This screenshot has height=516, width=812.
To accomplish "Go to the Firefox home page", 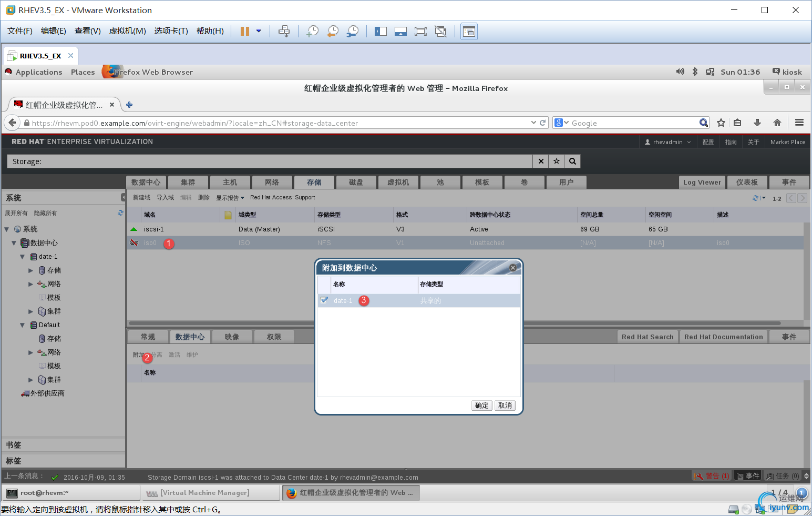I will 777,123.
